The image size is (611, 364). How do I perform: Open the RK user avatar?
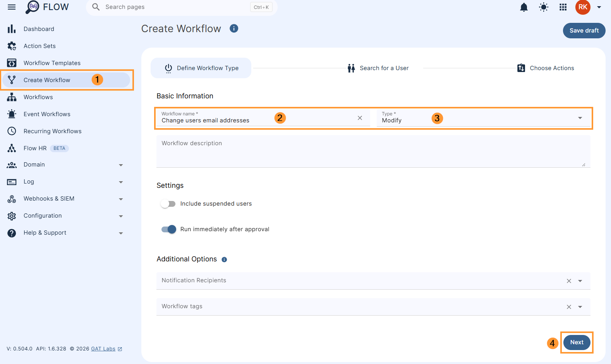583,7
